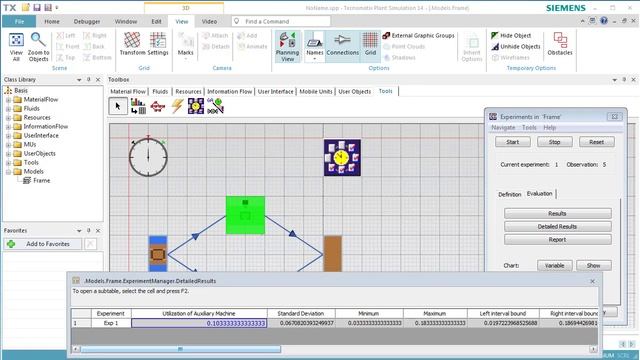Click Reset in Experiments dialog
The image size is (640, 360).
[596, 142]
